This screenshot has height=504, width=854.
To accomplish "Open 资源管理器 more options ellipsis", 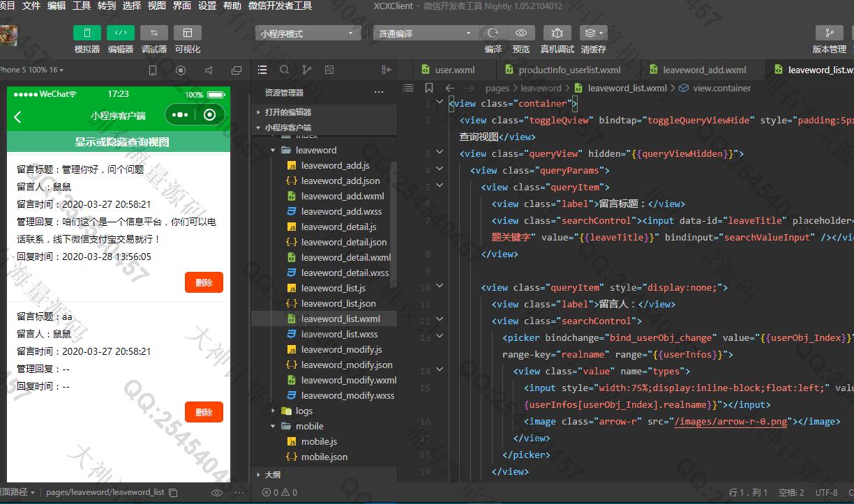I will click(x=379, y=92).
